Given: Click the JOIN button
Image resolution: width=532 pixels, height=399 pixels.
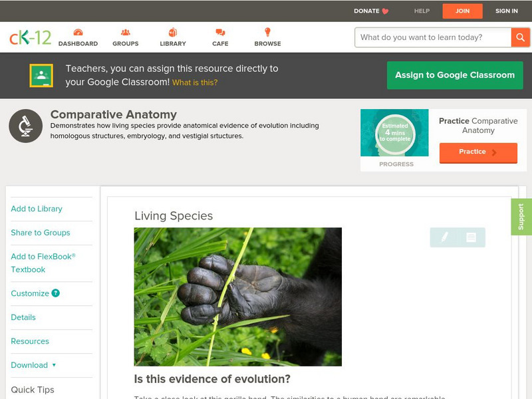Looking at the screenshot, I should point(462,11).
